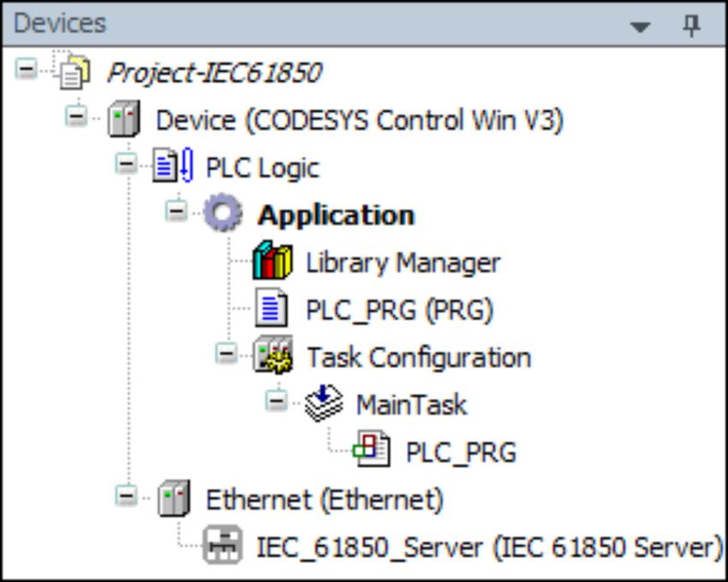The image size is (728, 582).
Task: Click the MainTask stacked layers icon
Action: point(324,403)
